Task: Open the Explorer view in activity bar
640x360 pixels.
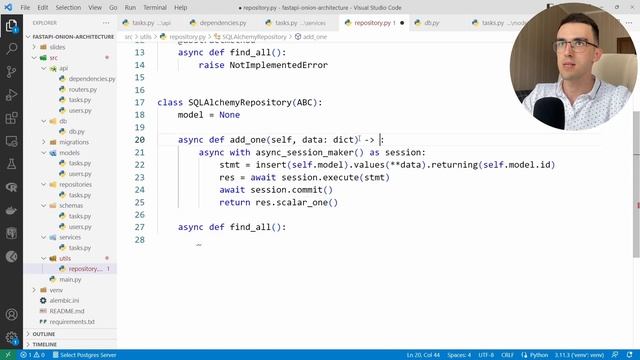Action: [x=11, y=26]
